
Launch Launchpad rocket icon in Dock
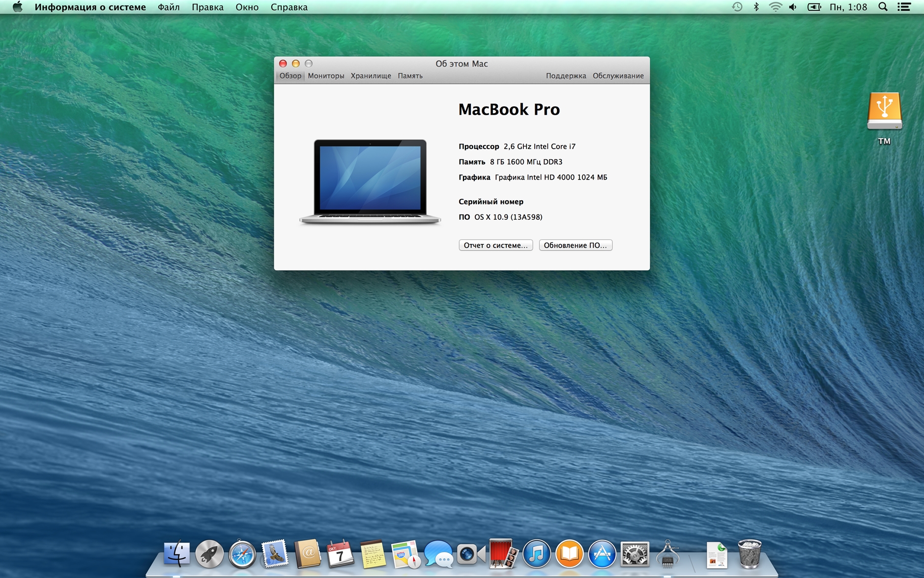click(209, 554)
